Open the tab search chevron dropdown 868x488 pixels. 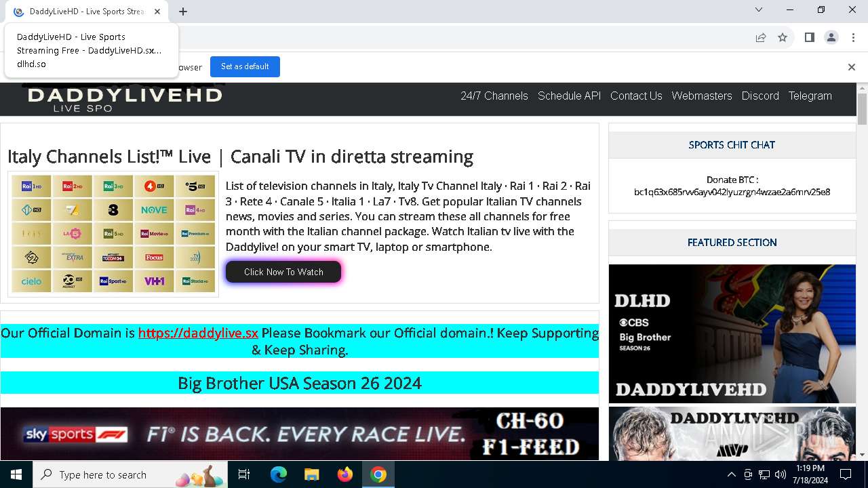(x=759, y=9)
